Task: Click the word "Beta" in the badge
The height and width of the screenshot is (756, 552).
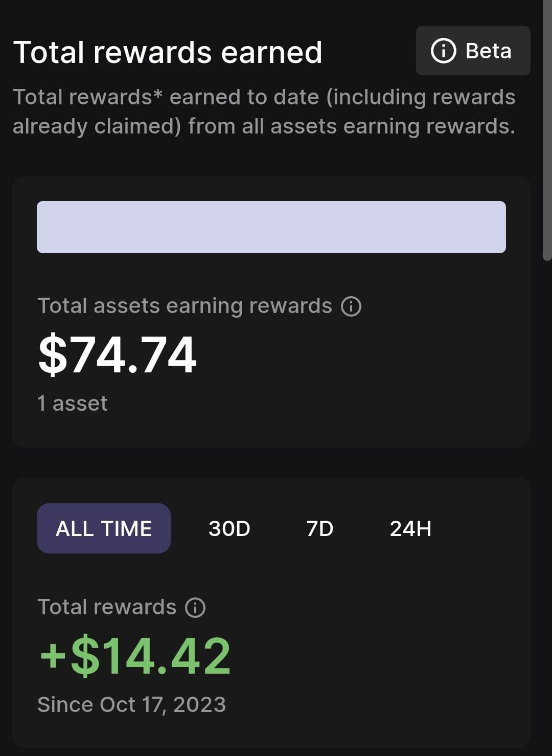Action: pos(488,51)
